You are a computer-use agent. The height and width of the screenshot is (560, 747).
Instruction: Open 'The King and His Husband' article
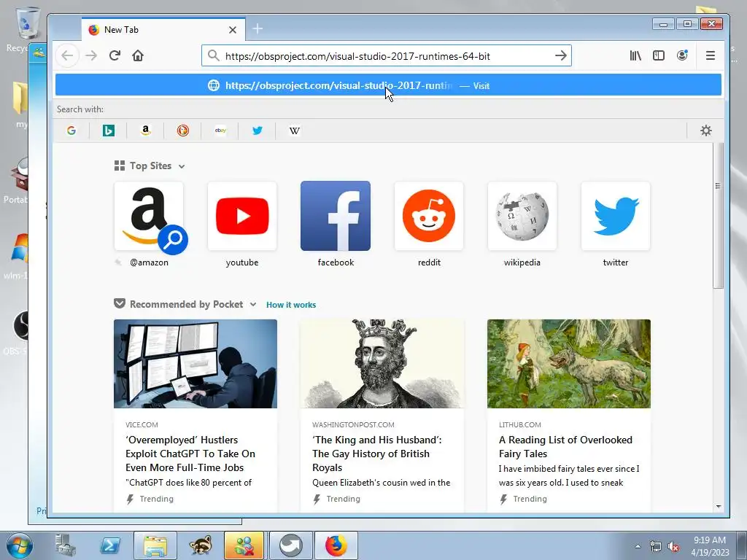pyautogui.click(x=377, y=454)
